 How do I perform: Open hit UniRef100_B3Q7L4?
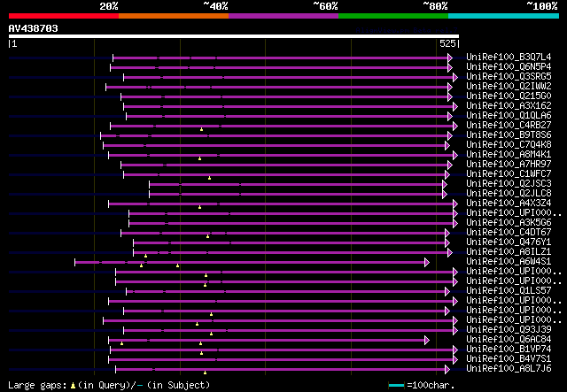tap(509, 58)
